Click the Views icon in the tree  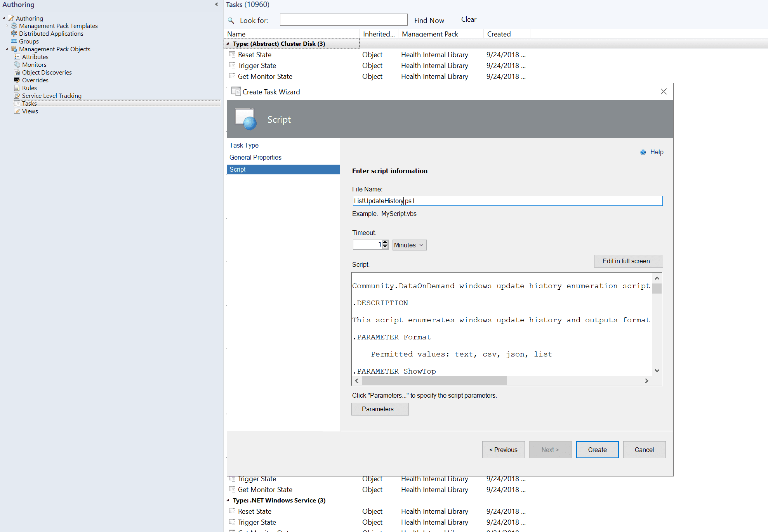click(x=17, y=111)
